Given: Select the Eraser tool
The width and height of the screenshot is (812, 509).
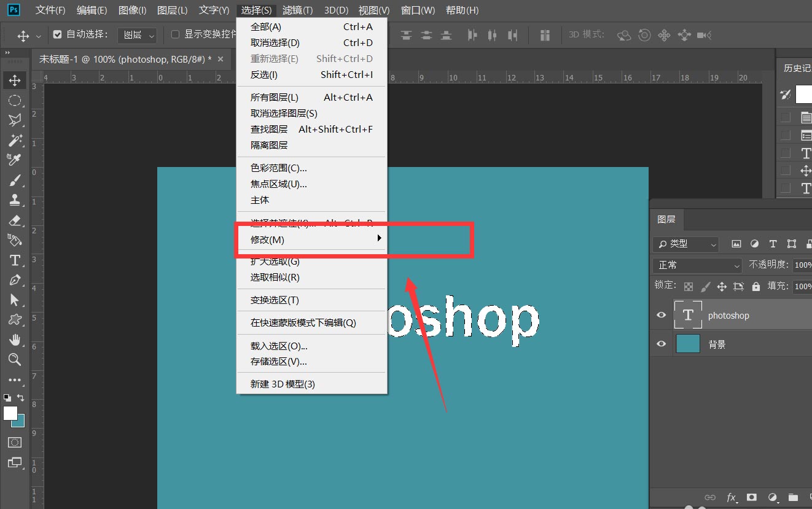Looking at the screenshot, I should pyautogui.click(x=15, y=220).
